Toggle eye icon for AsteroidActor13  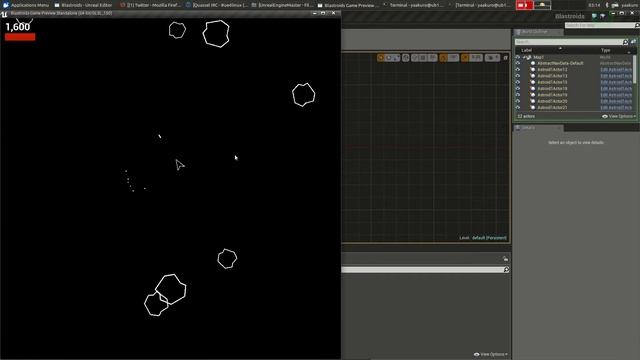click(518, 76)
